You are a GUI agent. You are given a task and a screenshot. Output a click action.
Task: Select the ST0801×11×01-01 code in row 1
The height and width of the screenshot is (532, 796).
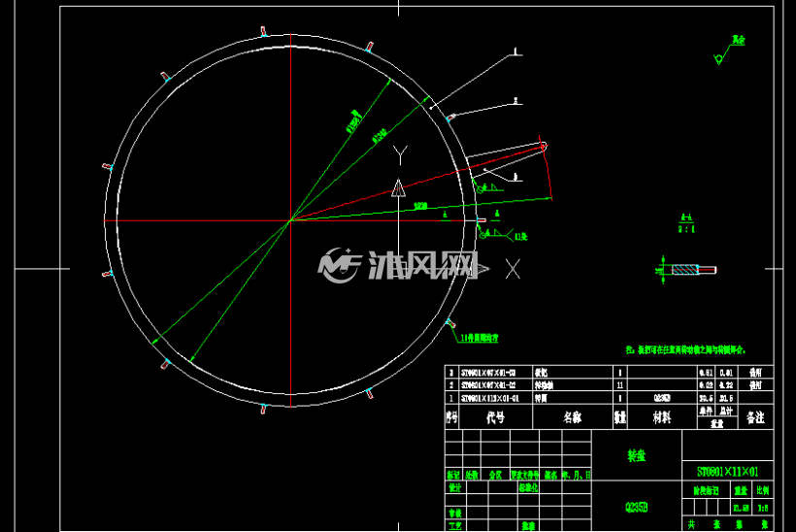(490, 398)
